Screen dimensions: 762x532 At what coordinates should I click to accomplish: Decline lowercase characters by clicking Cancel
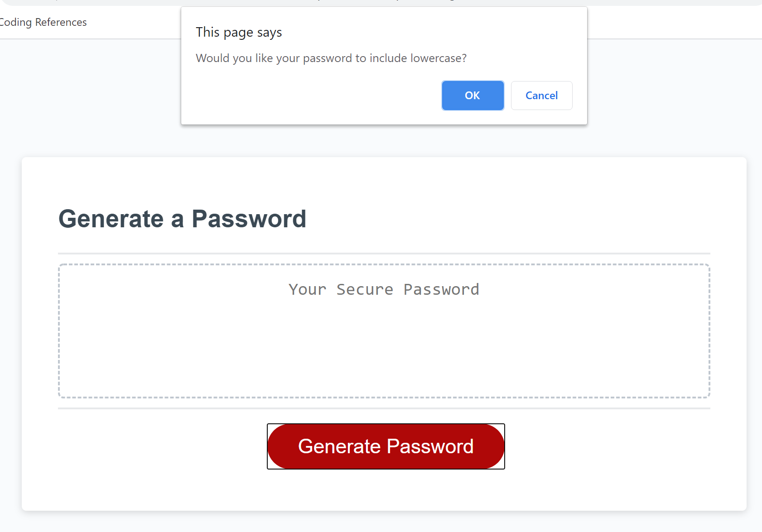coord(541,96)
